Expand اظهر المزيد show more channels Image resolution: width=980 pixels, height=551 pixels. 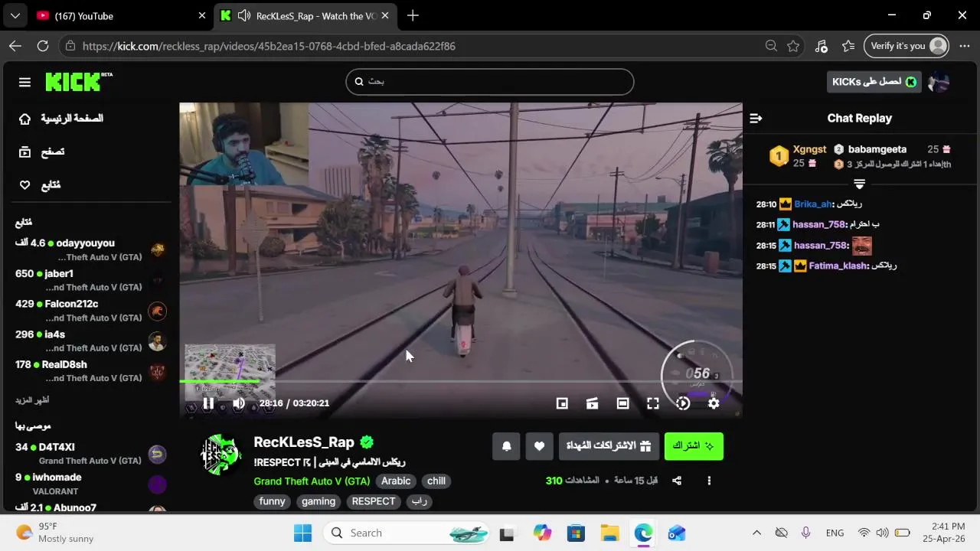32,400
